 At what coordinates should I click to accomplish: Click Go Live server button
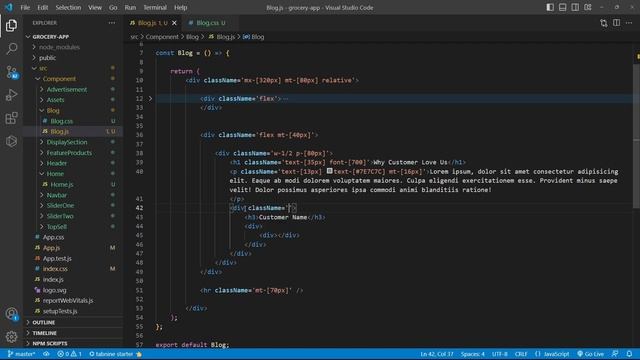click(x=590, y=354)
